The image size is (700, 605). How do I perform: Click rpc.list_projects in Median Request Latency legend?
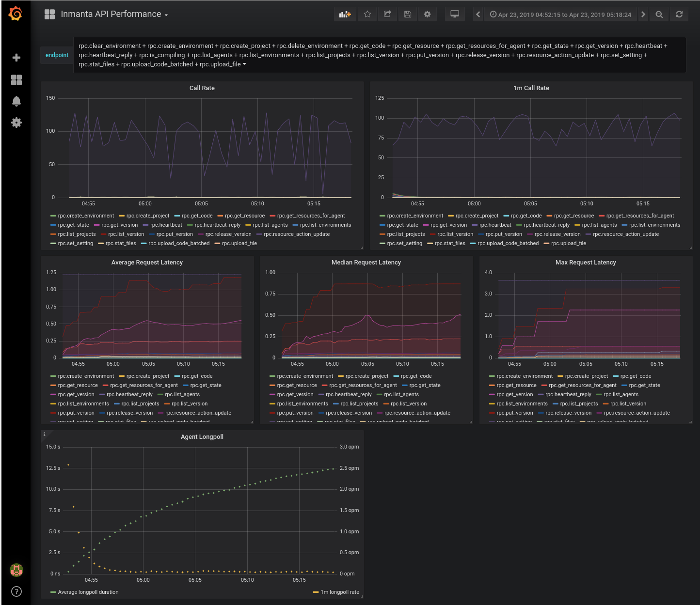click(x=359, y=404)
